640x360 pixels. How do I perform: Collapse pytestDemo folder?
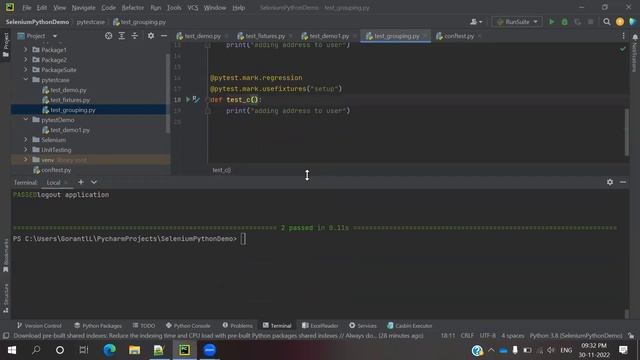(26, 120)
